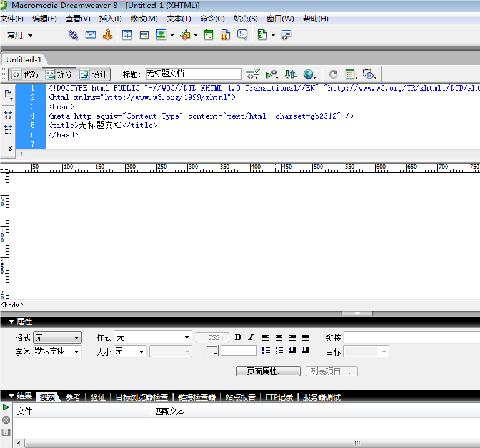Open the templates dropdown arrow
The image size is (480, 448).
pyautogui.click(x=273, y=35)
